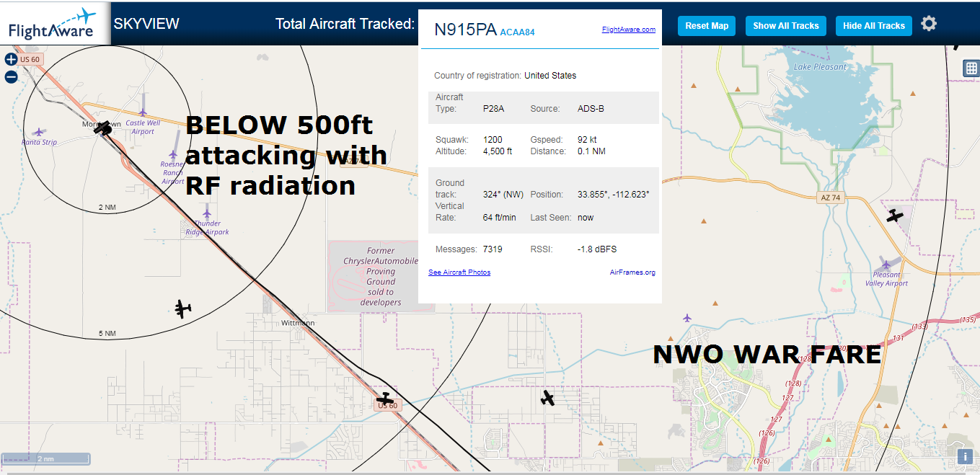The width and height of the screenshot is (980, 475).
Task: Select the aircraft icon on US 60 shield
Action: pos(386,399)
